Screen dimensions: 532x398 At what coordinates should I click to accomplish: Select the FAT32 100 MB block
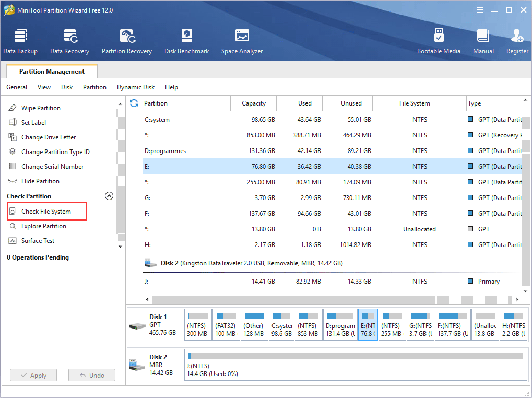pyautogui.click(x=226, y=325)
